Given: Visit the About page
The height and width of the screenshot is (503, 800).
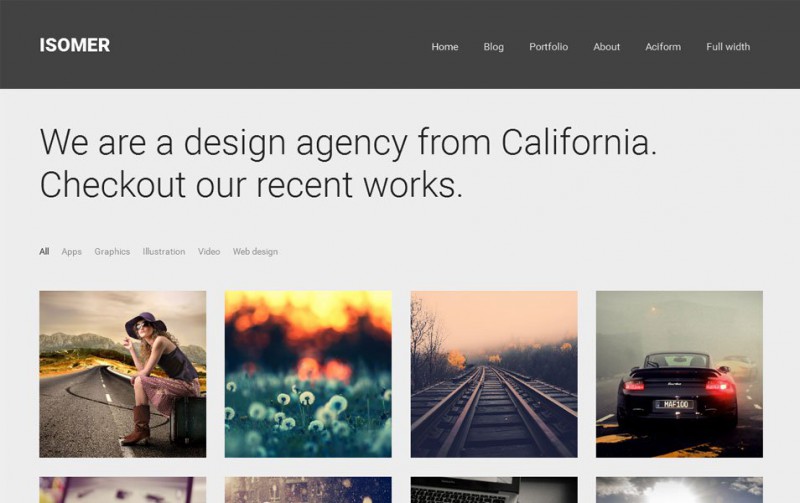Looking at the screenshot, I should (607, 47).
